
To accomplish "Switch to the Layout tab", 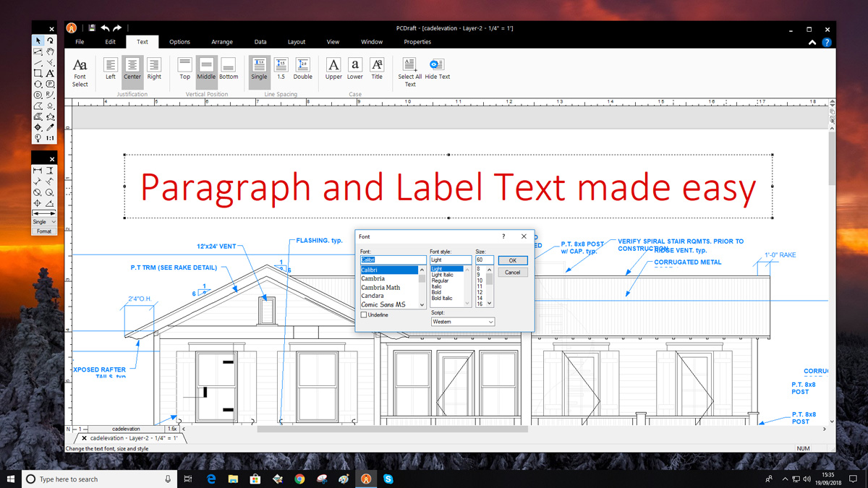I will tap(297, 42).
